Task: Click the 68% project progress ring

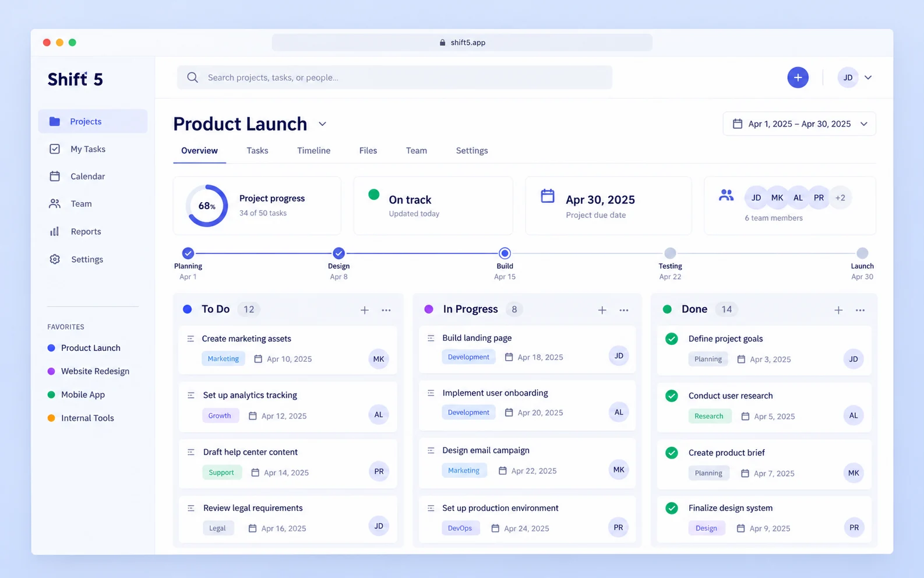Action: 207,206
